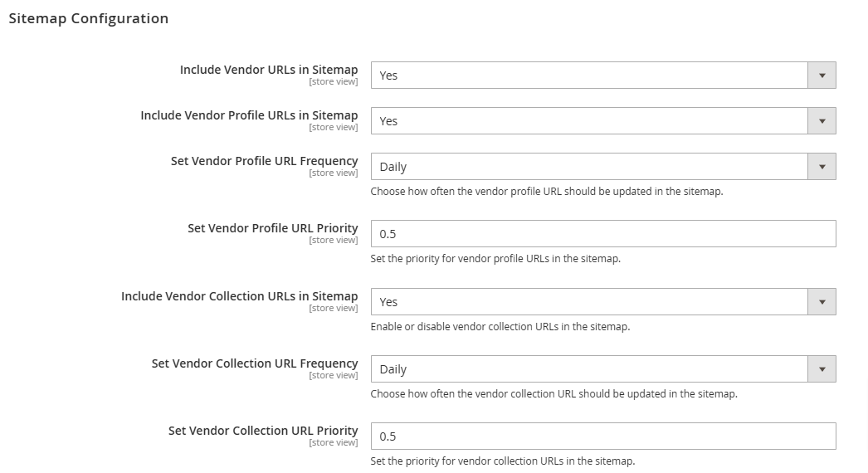Click arrow on Vendor Profile URLs select
Screen dimensions: 868x473
click(x=822, y=121)
